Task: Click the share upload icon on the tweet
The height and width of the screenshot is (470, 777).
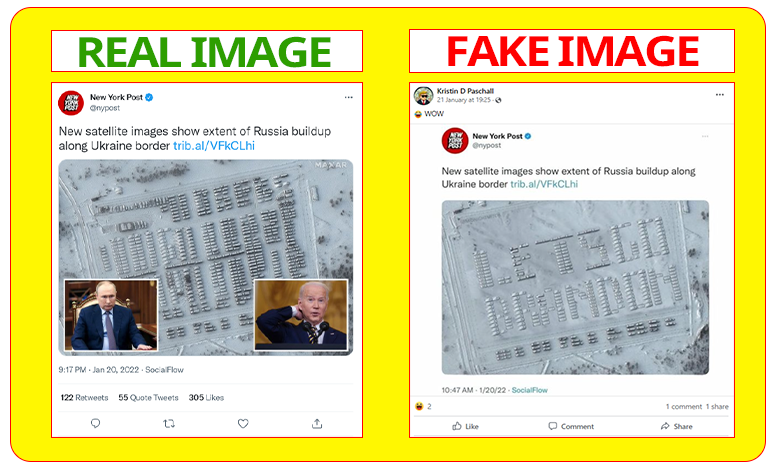Action: pyautogui.click(x=317, y=423)
